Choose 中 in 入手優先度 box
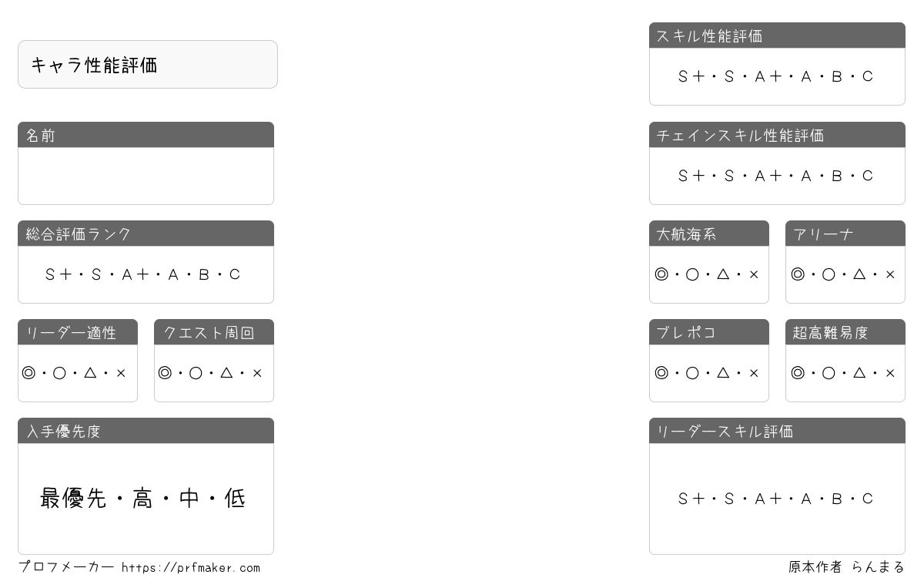Screen dimensions: 924x578 coord(189,499)
